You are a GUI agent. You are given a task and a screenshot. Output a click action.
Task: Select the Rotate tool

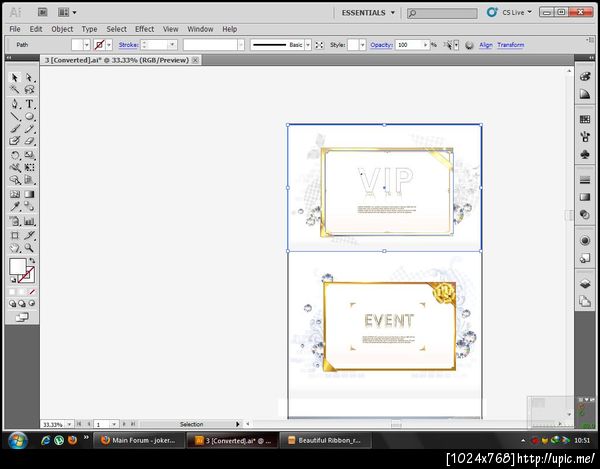tap(15, 155)
